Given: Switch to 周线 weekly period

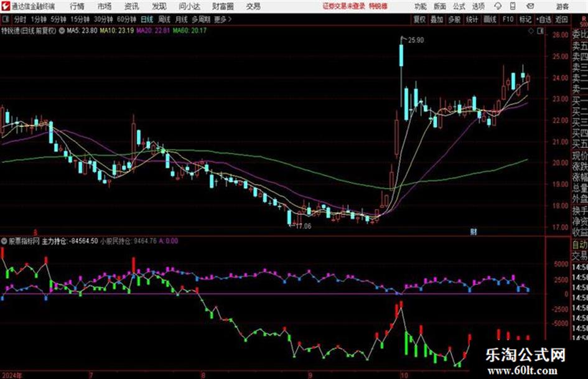Looking at the screenshot, I should [x=164, y=19].
